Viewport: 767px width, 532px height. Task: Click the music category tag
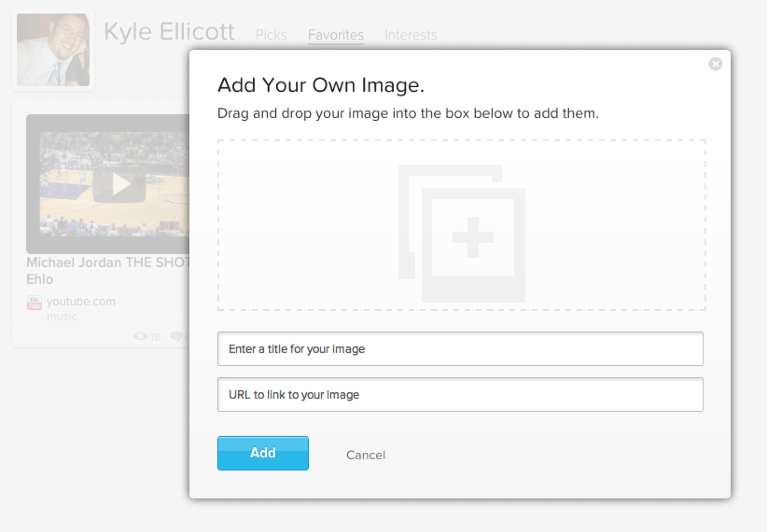pyautogui.click(x=62, y=317)
